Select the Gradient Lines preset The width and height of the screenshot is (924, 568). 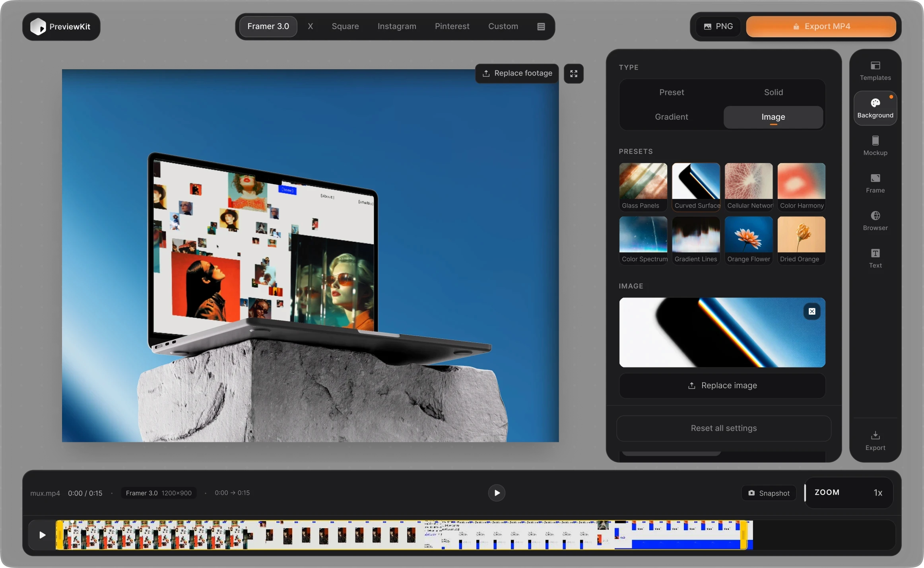pyautogui.click(x=696, y=240)
